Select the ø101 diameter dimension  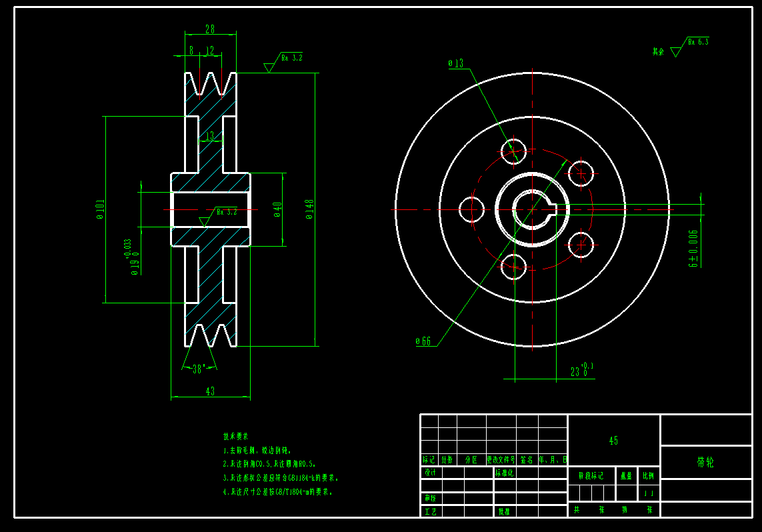100,209
